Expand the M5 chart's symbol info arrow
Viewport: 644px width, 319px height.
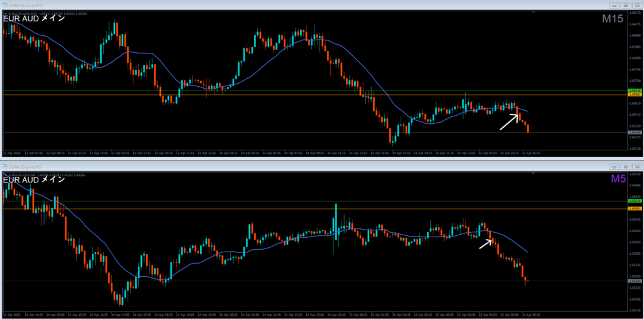click(4, 175)
